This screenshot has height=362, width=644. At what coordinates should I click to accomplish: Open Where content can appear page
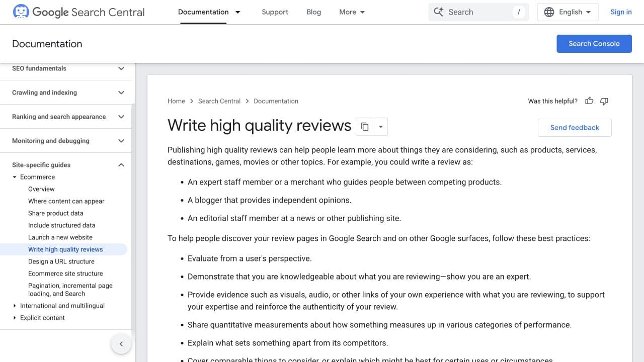66,201
